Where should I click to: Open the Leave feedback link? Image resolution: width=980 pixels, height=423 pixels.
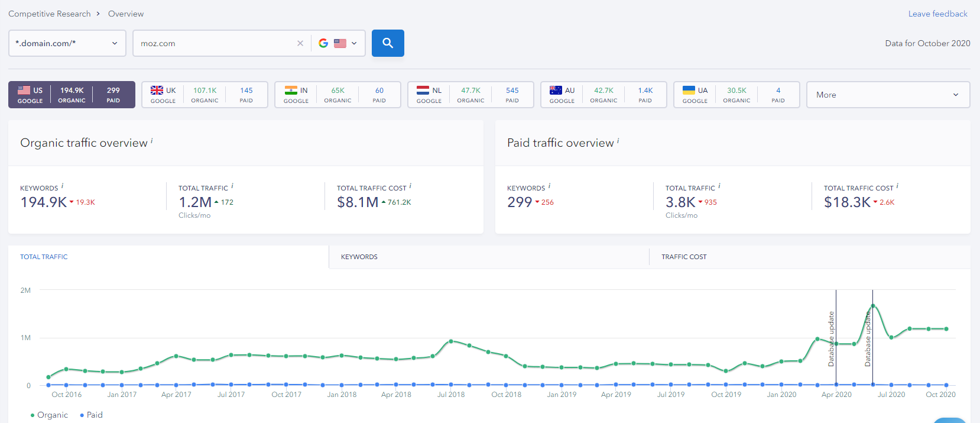937,14
